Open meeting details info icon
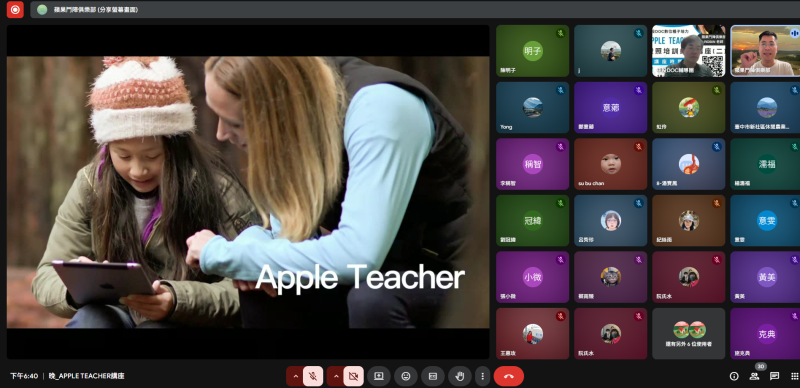Screen dimensions: 800x388 coord(734,376)
